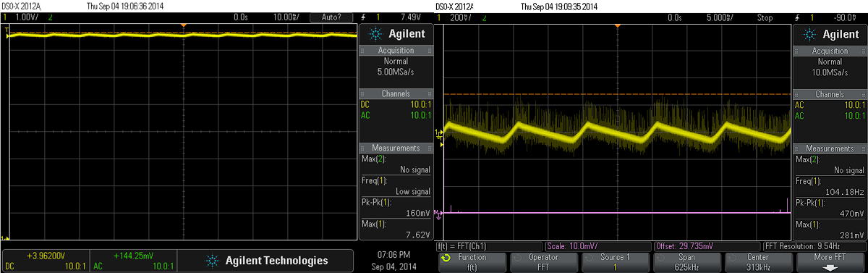868x273 pixels.
Task: Click the Agilent logo in the 19:09:35 capture
Action: (830, 34)
